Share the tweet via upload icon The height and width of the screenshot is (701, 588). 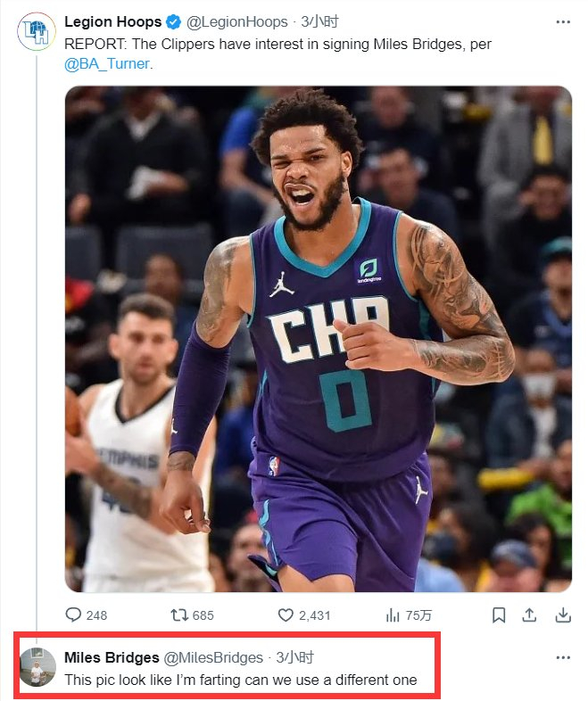tap(529, 614)
